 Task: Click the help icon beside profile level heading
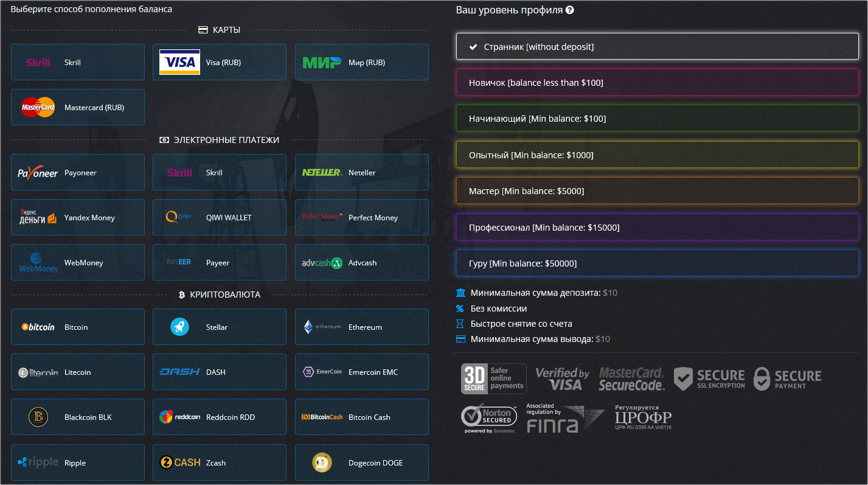click(x=570, y=10)
